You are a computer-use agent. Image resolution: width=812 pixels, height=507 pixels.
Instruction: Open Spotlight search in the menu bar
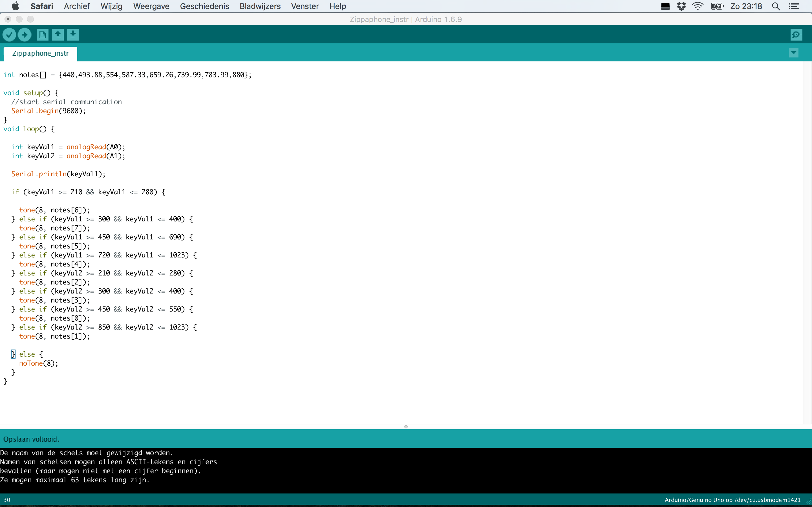(776, 6)
